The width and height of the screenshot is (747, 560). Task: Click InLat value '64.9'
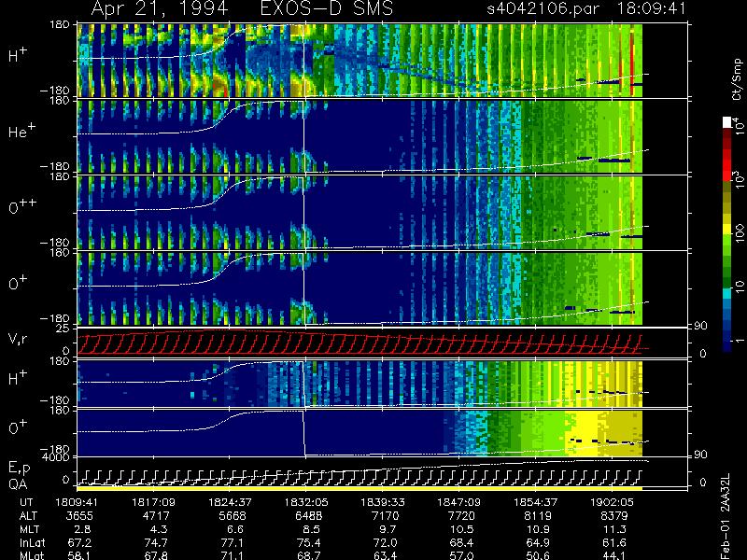[538, 542]
